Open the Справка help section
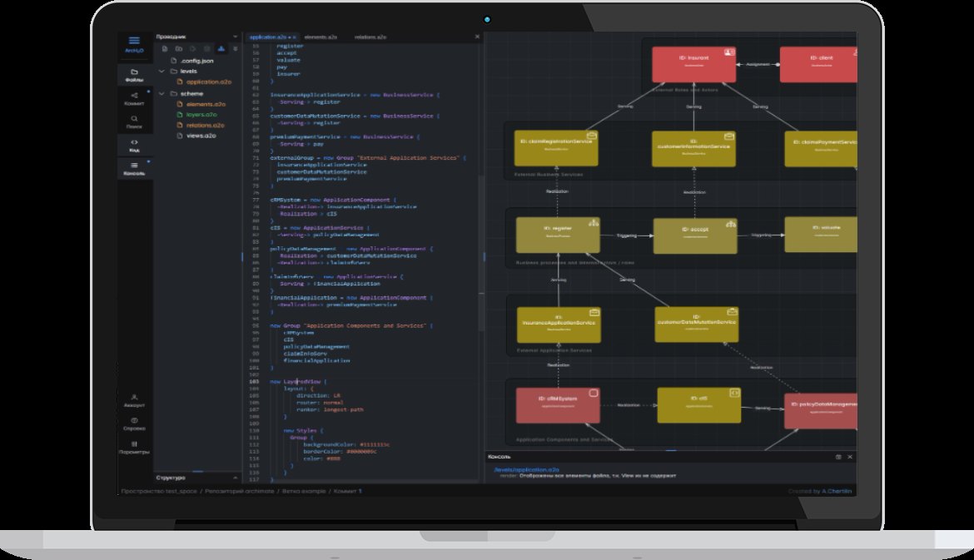Viewport: 974px width, 560px height. point(134,424)
